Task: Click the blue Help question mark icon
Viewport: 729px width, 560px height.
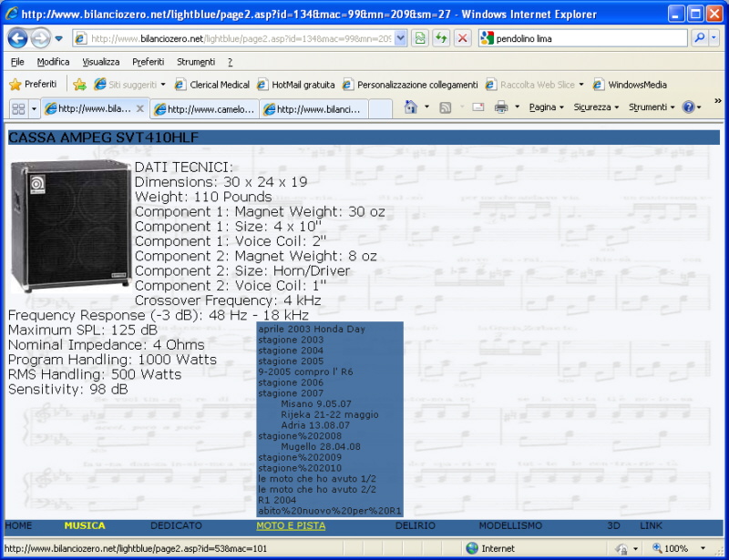Action: pos(688,107)
